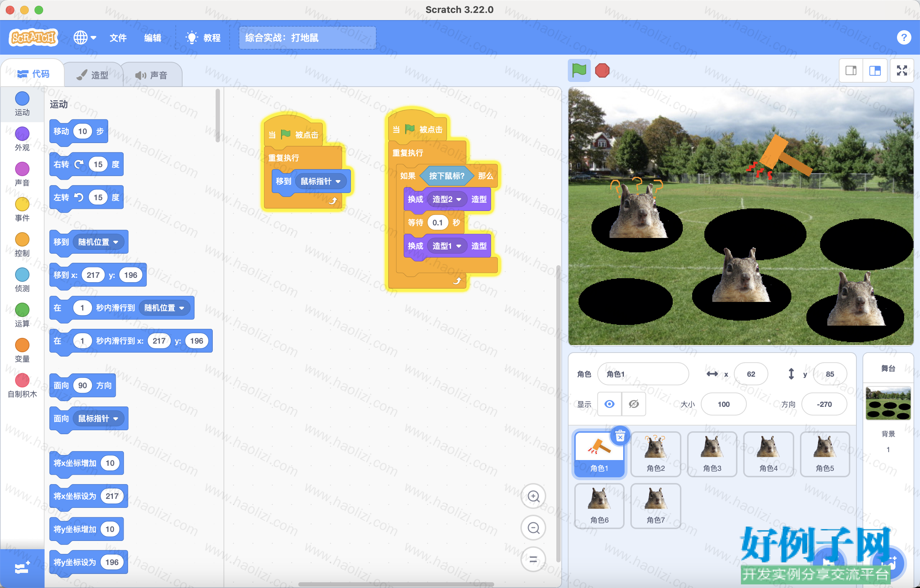Viewport: 920px width, 588px height.
Task: Click the x coordinate field 62
Action: pyautogui.click(x=751, y=374)
